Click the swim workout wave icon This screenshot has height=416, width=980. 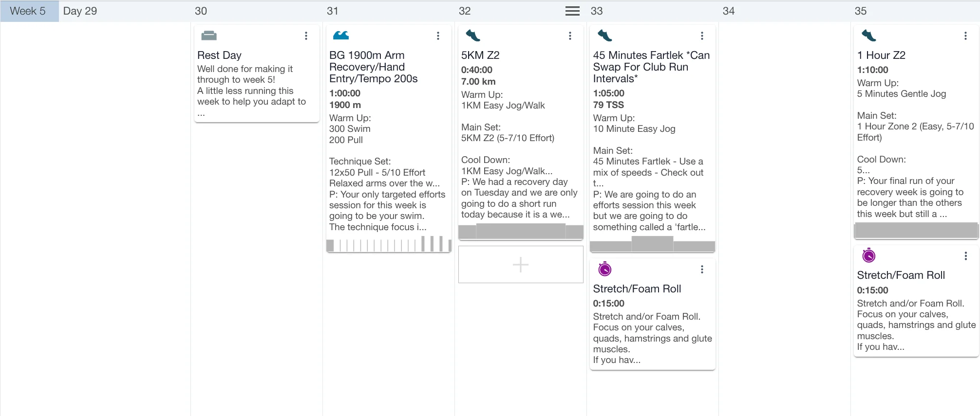click(x=340, y=36)
